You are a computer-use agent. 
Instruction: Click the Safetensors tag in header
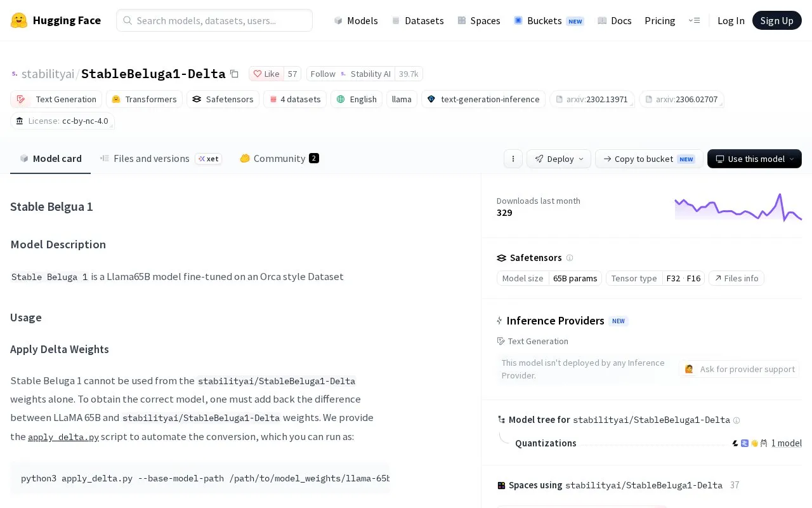pos(223,99)
